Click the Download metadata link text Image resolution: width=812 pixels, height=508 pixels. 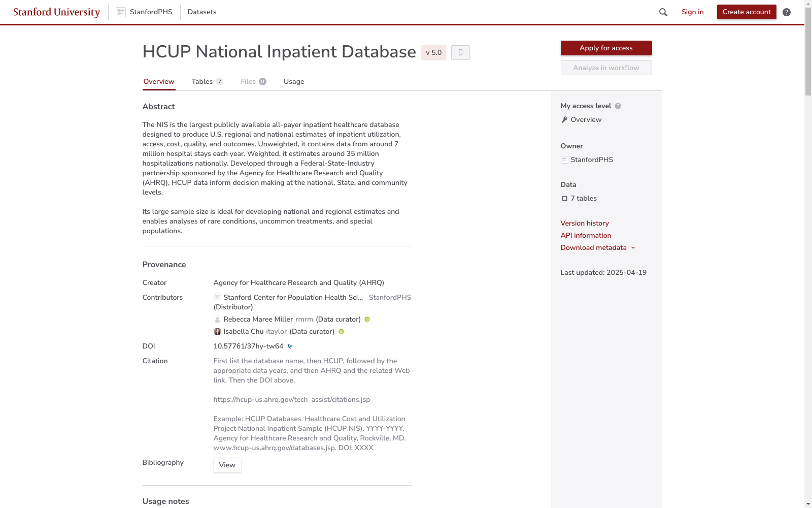[593, 248]
